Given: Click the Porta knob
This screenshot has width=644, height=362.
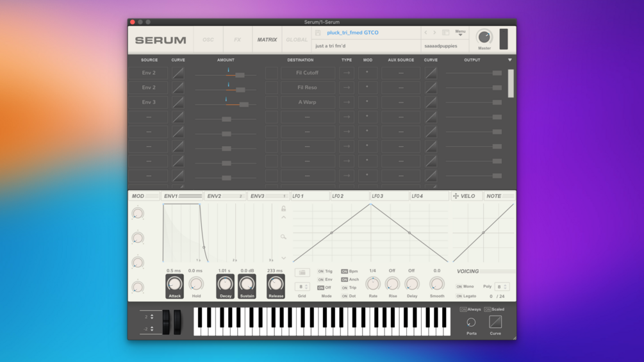Looking at the screenshot, I should pos(471,323).
